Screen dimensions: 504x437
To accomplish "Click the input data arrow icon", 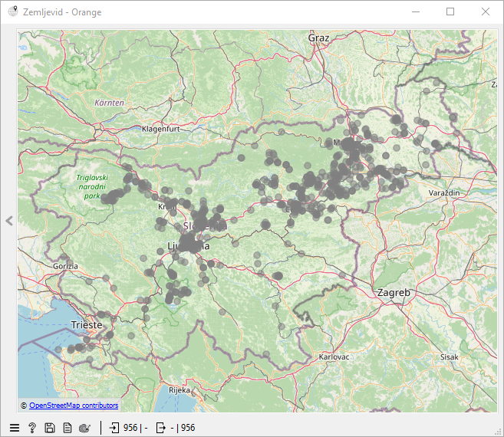I will point(114,428).
